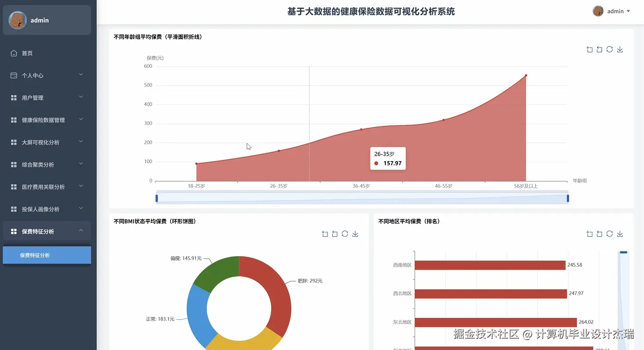Click top handle of region chart vertical slider
The width and height of the screenshot is (644, 350).
click(x=623, y=252)
